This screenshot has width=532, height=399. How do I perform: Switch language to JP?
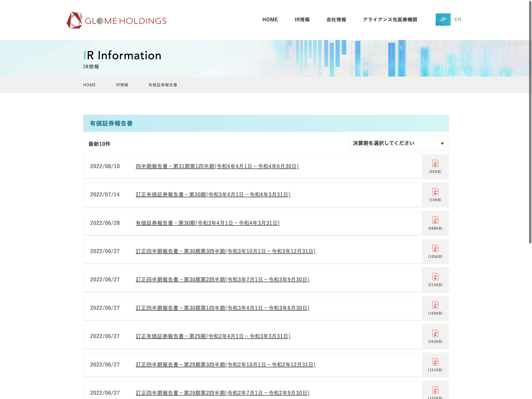pos(443,20)
